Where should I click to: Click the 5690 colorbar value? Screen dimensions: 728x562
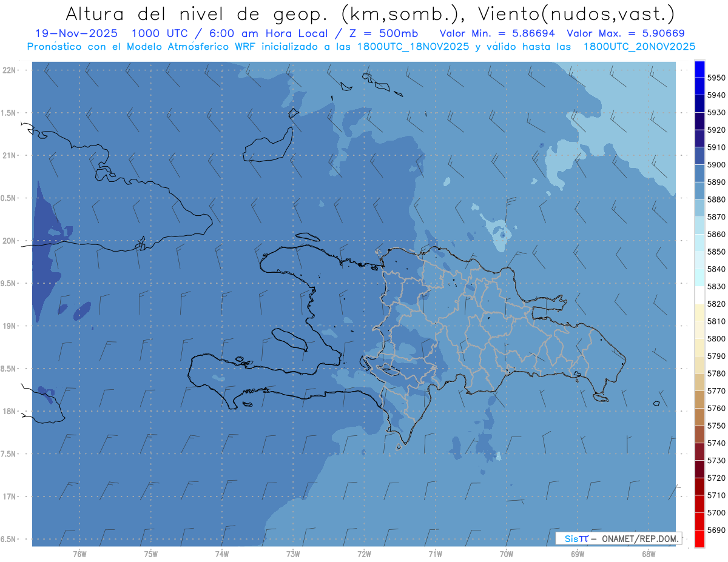[716, 530]
